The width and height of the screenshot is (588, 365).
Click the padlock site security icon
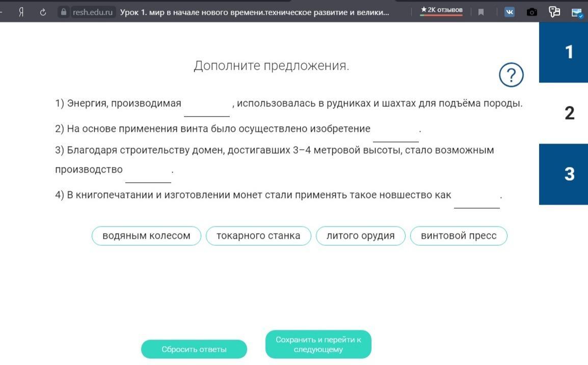64,12
